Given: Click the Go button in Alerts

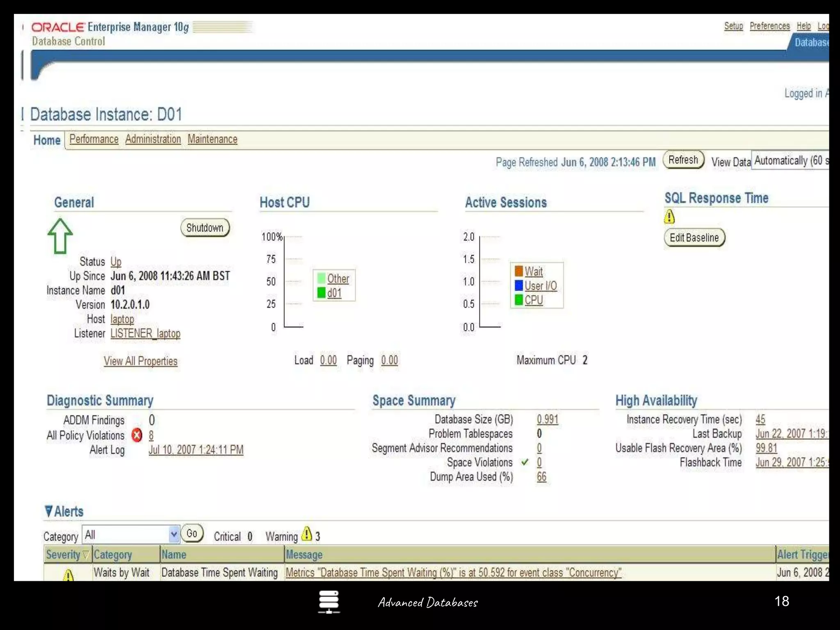Looking at the screenshot, I should tap(192, 534).
